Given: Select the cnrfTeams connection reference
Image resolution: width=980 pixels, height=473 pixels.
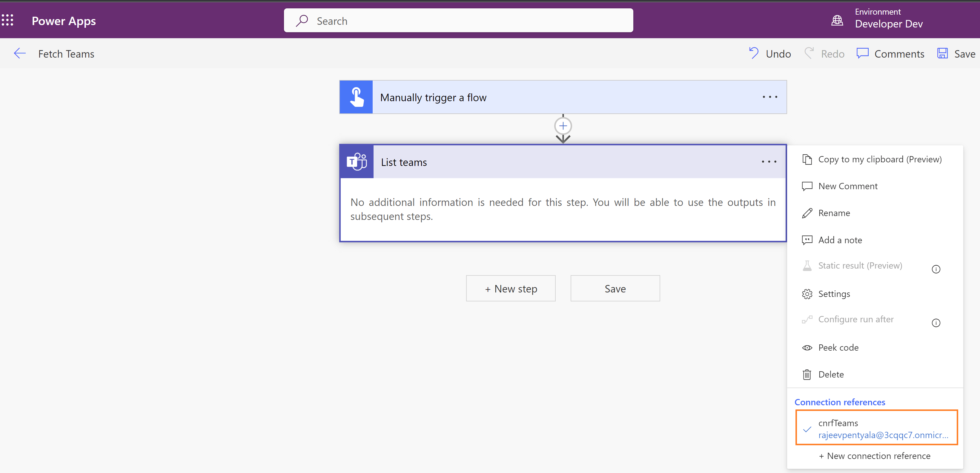Looking at the screenshot, I should [x=876, y=427].
